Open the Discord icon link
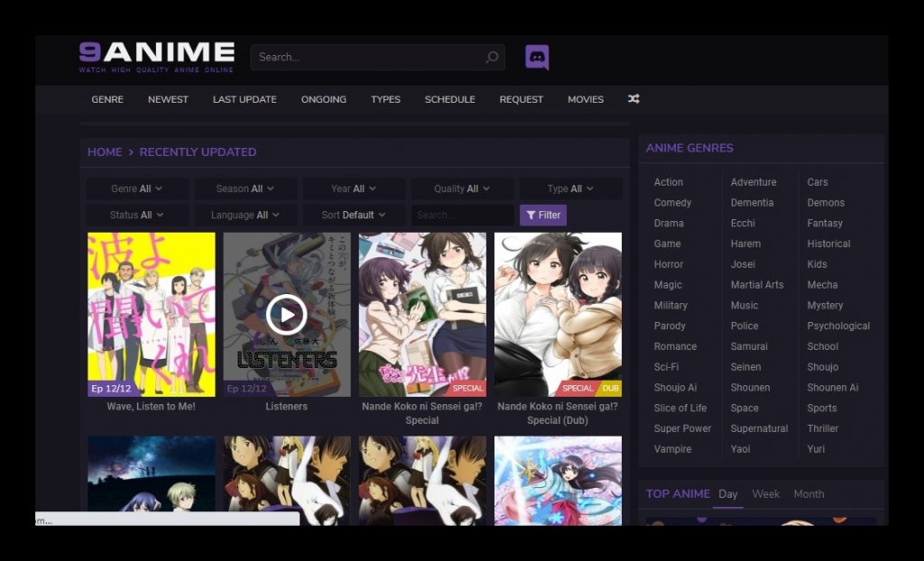The image size is (924, 561). click(x=537, y=57)
